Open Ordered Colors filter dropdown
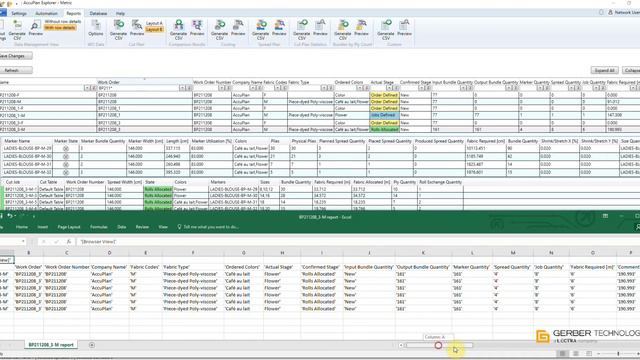 pyautogui.click(x=360, y=88)
